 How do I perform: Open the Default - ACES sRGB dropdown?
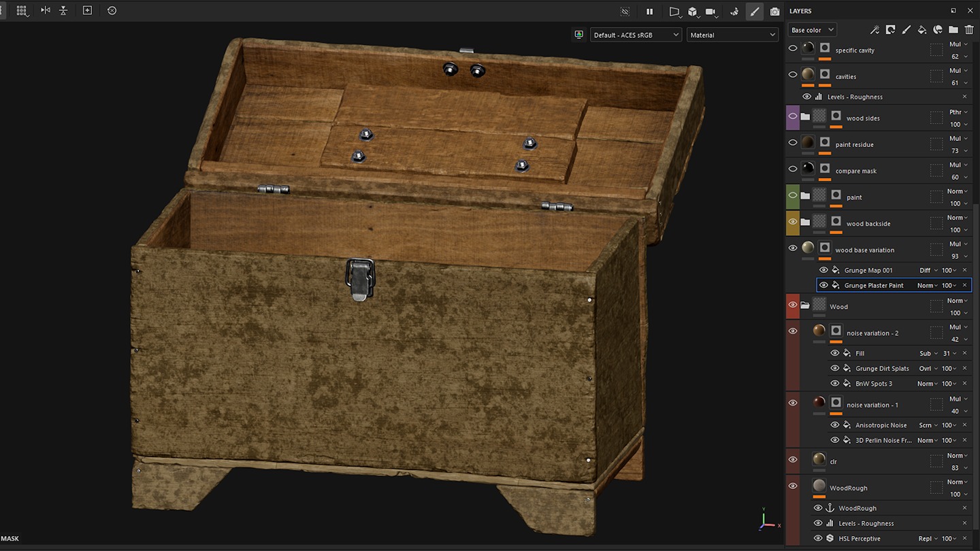pyautogui.click(x=636, y=34)
